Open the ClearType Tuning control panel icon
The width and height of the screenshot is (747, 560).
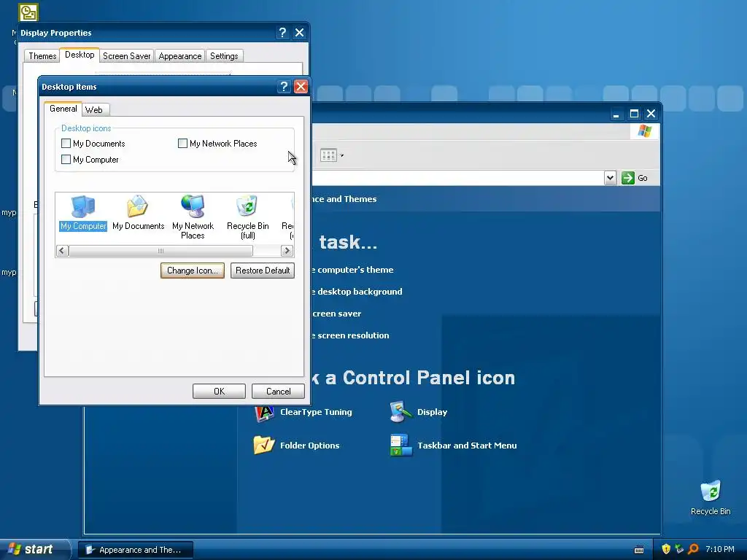pyautogui.click(x=303, y=412)
